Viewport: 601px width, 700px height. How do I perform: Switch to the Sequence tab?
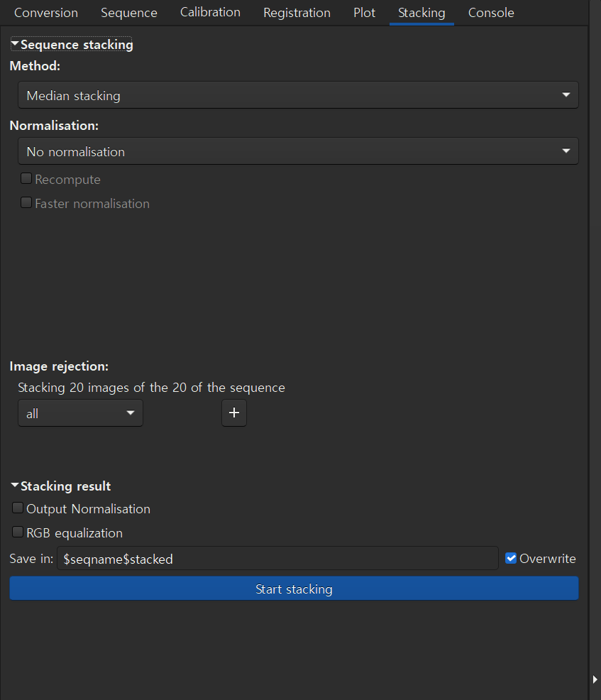(128, 12)
